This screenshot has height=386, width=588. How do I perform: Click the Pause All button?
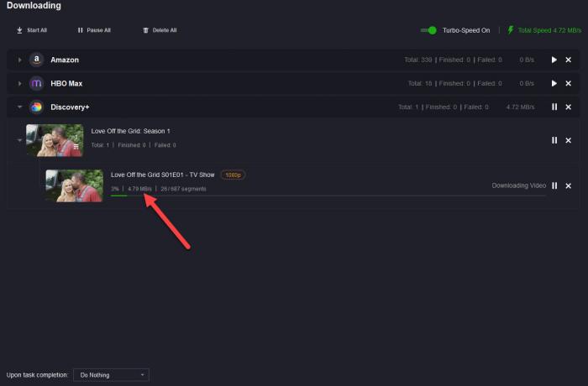coord(94,30)
